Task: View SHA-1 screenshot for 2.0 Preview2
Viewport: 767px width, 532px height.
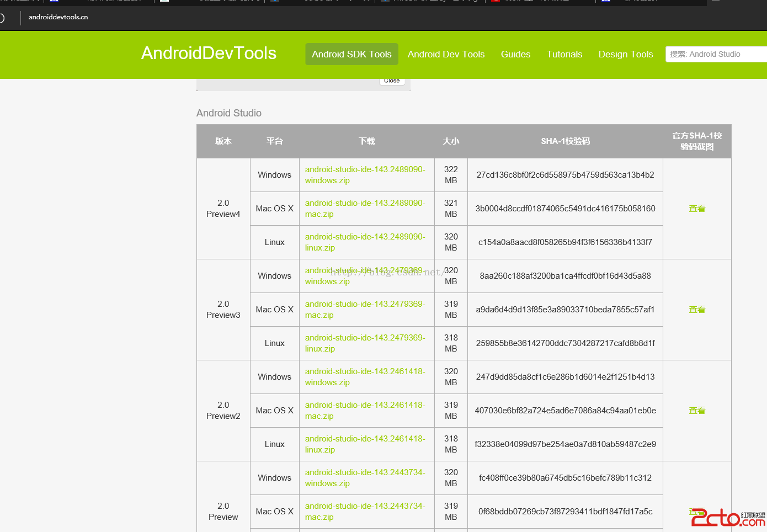Action: [x=697, y=411]
